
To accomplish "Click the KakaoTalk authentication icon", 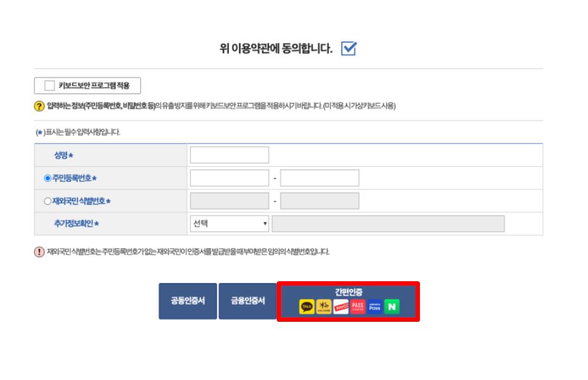I will pos(307,307).
